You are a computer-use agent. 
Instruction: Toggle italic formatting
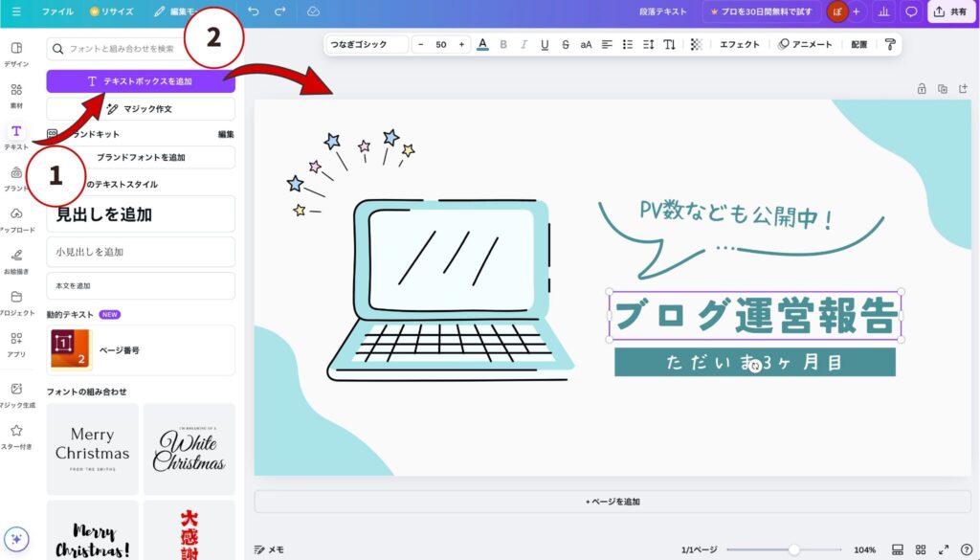(523, 44)
